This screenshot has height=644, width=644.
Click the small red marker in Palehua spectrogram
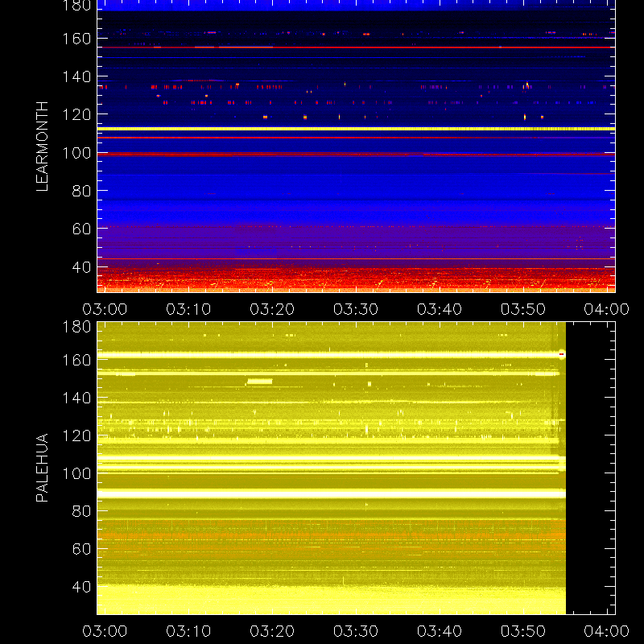[x=561, y=354]
